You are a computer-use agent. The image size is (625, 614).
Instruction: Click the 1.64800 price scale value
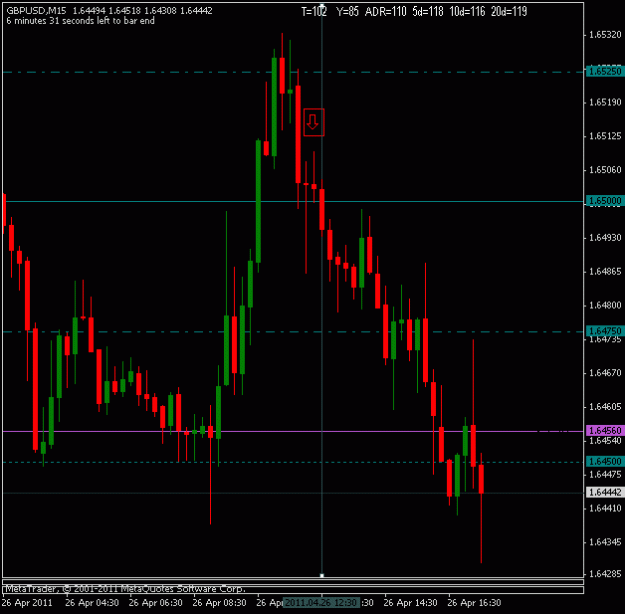[605, 305]
